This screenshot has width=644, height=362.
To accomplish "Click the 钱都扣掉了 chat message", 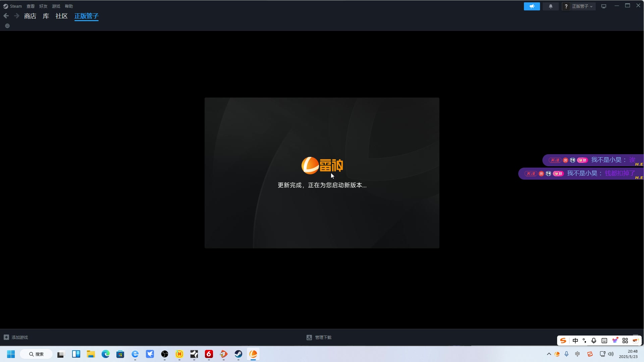I will pos(620,173).
